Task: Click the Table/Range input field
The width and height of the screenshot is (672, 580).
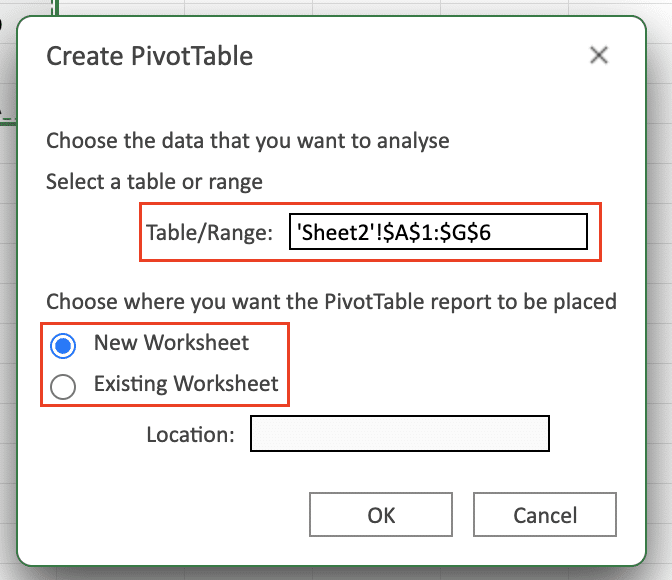Action: (438, 231)
